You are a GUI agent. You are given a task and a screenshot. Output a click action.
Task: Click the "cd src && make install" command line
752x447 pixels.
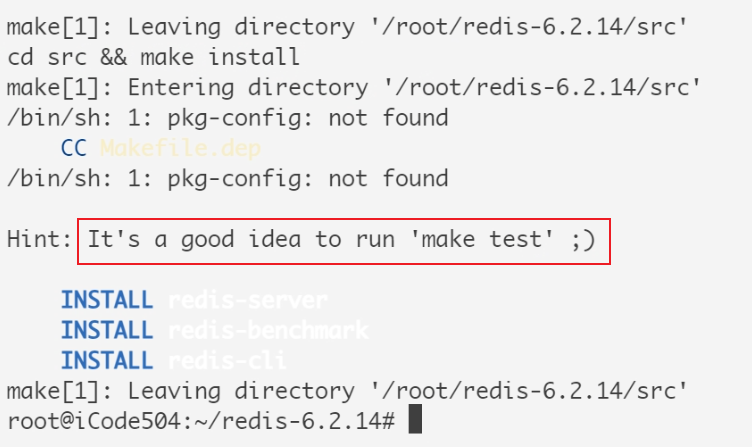pyautogui.click(x=153, y=58)
